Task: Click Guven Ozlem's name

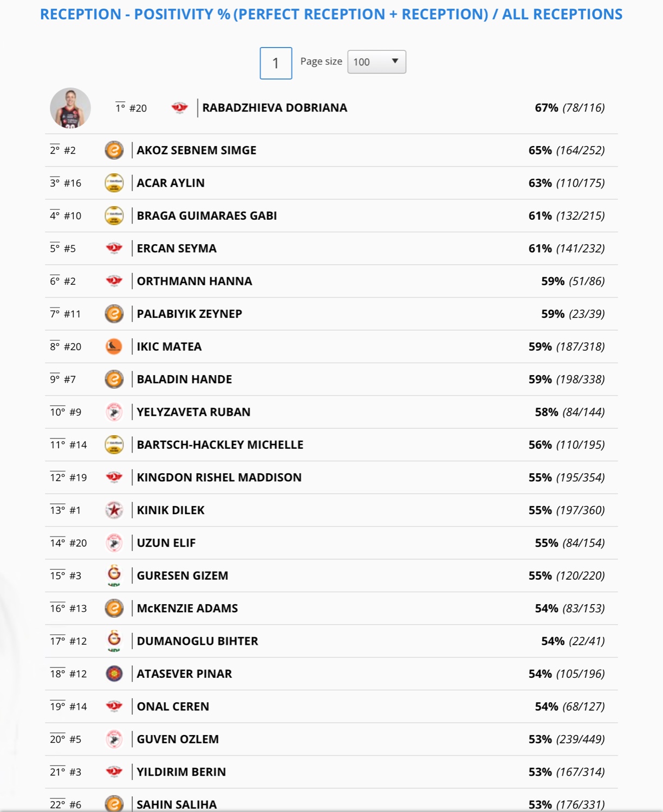Action: click(178, 739)
